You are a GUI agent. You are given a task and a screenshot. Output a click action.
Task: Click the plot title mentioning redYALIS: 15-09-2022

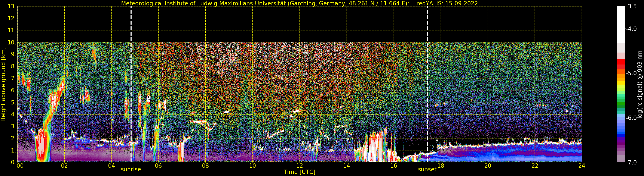coord(300,3)
